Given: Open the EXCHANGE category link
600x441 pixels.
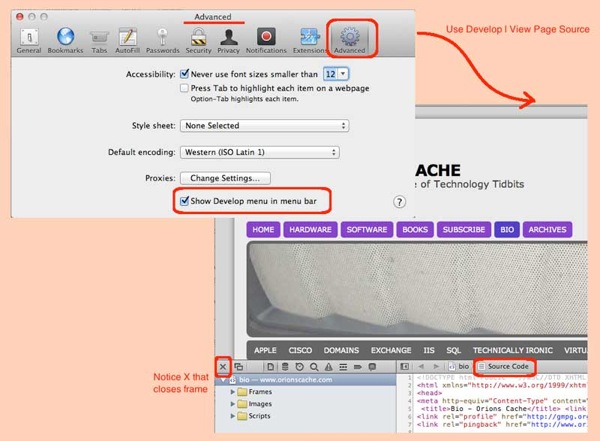Looking at the screenshot, I should pyautogui.click(x=391, y=350).
